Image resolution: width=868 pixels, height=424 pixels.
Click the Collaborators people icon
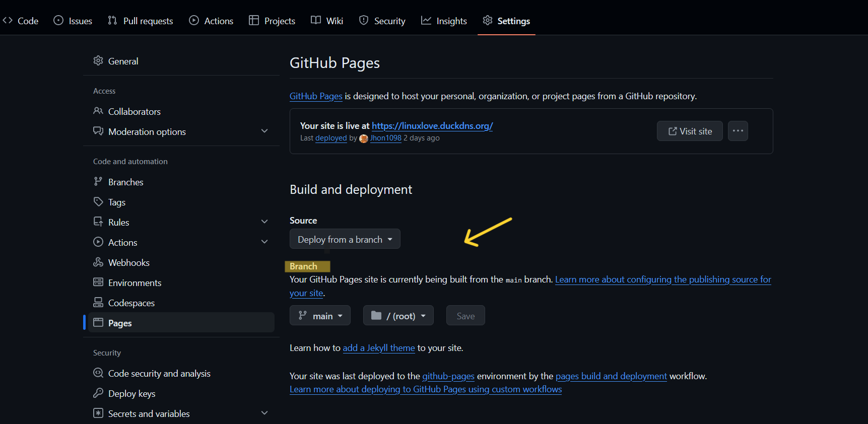click(x=98, y=111)
